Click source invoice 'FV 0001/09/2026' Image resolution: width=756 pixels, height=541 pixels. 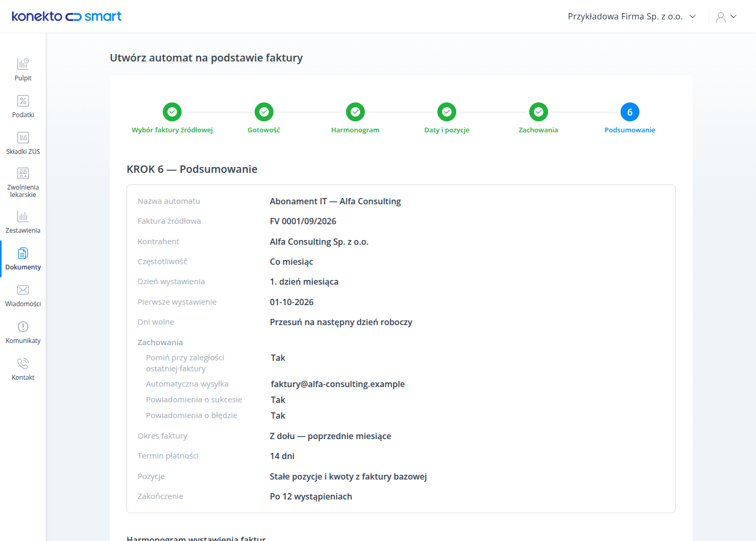(303, 221)
